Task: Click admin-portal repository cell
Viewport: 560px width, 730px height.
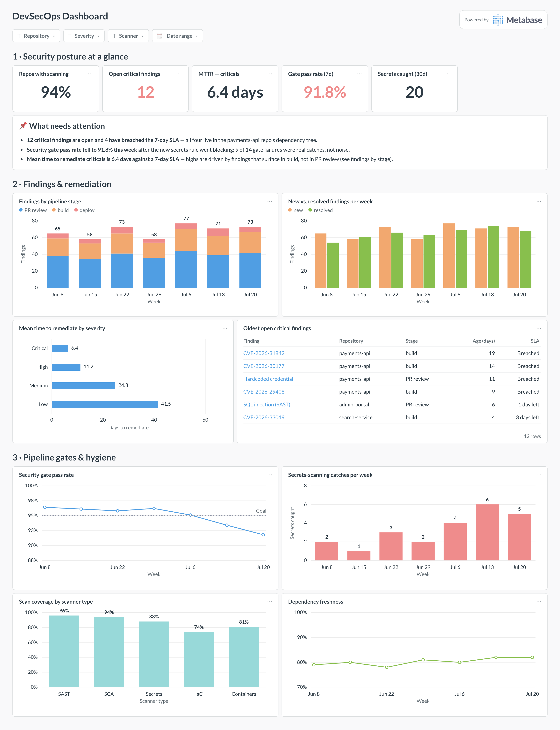Action: pyautogui.click(x=354, y=405)
